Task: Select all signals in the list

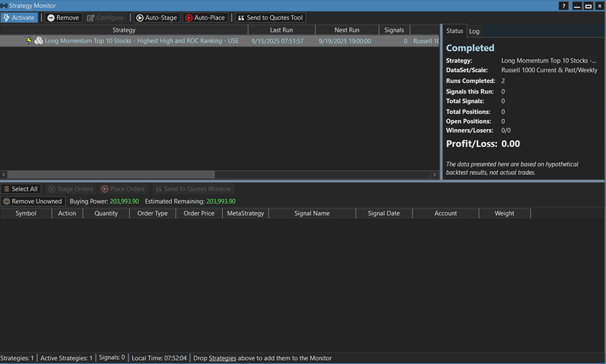Action: click(20, 189)
